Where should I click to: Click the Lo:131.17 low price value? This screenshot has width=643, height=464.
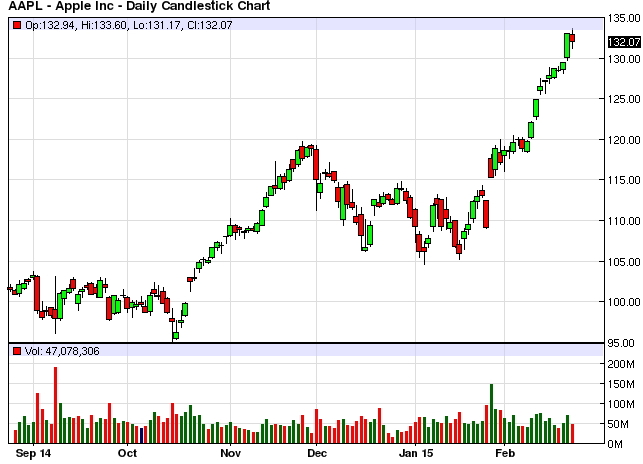point(157,25)
